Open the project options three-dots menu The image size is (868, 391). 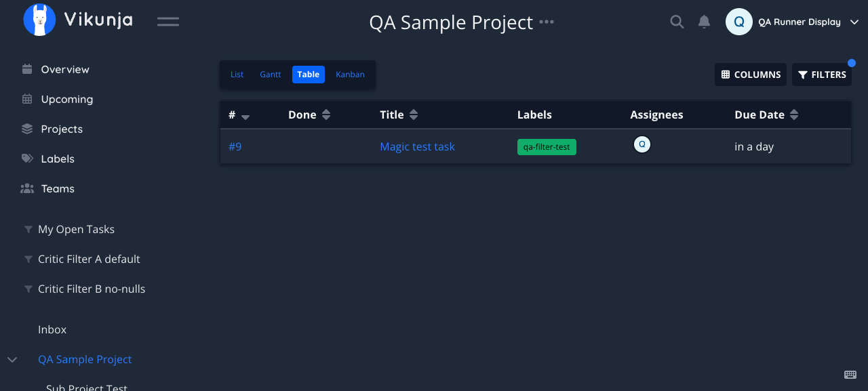pos(547,22)
